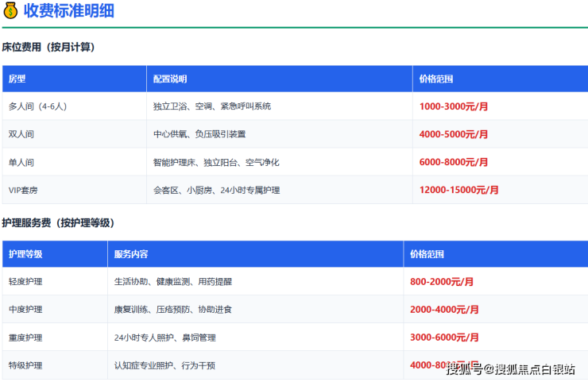Click the "800-2000元/月" price
Screen dimensions: 588x382
(x=442, y=281)
